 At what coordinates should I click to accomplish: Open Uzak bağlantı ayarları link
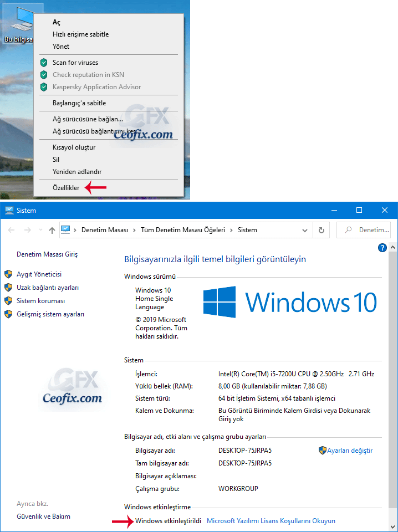[48, 288]
